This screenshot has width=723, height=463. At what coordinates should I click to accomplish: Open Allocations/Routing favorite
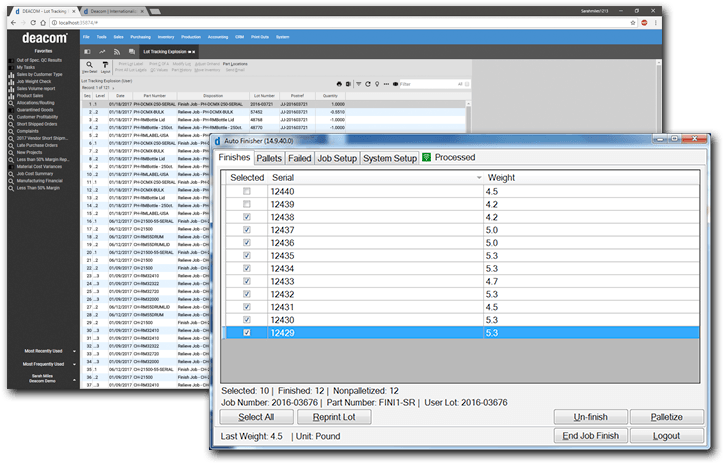pyautogui.click(x=36, y=103)
